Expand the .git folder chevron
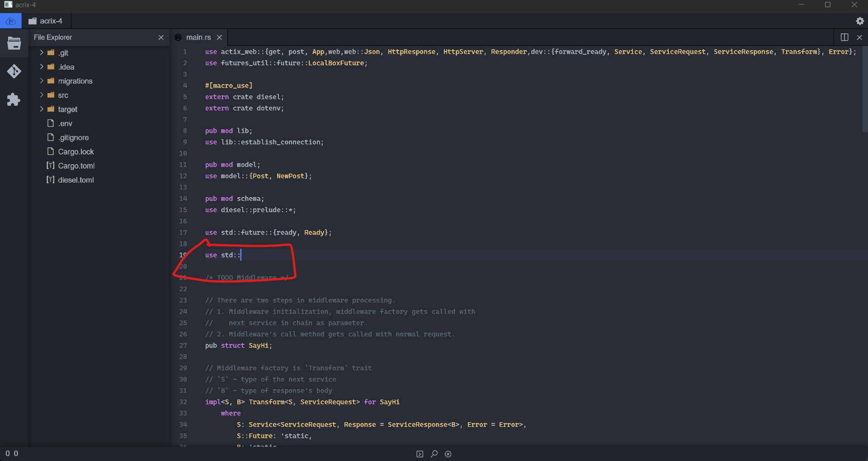 coord(42,52)
